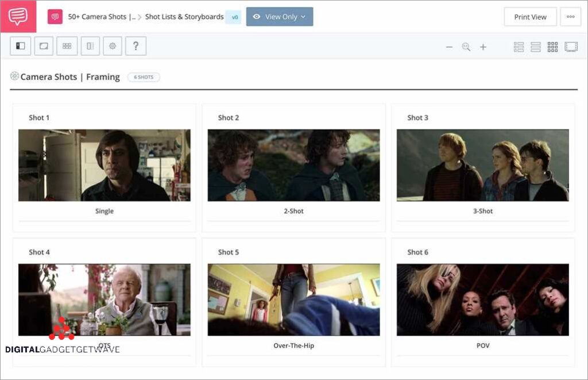The image size is (588, 380).
Task: Switch to storyboard grid view
Action: tap(552, 47)
